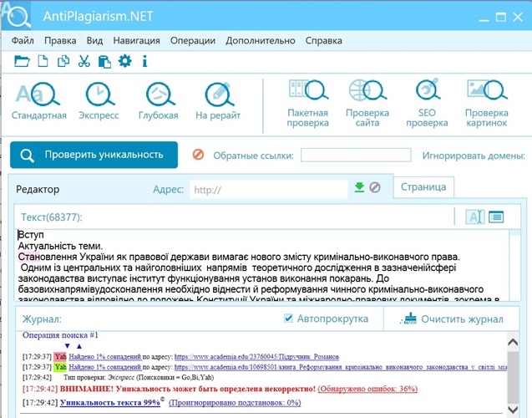Open file using the folder icon
The image size is (532, 418).
(22, 62)
